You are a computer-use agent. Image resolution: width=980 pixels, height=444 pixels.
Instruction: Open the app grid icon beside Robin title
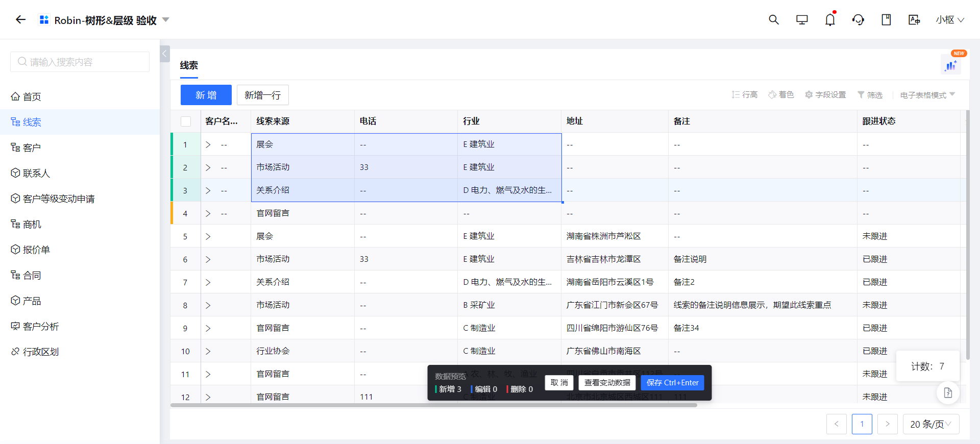coord(44,19)
